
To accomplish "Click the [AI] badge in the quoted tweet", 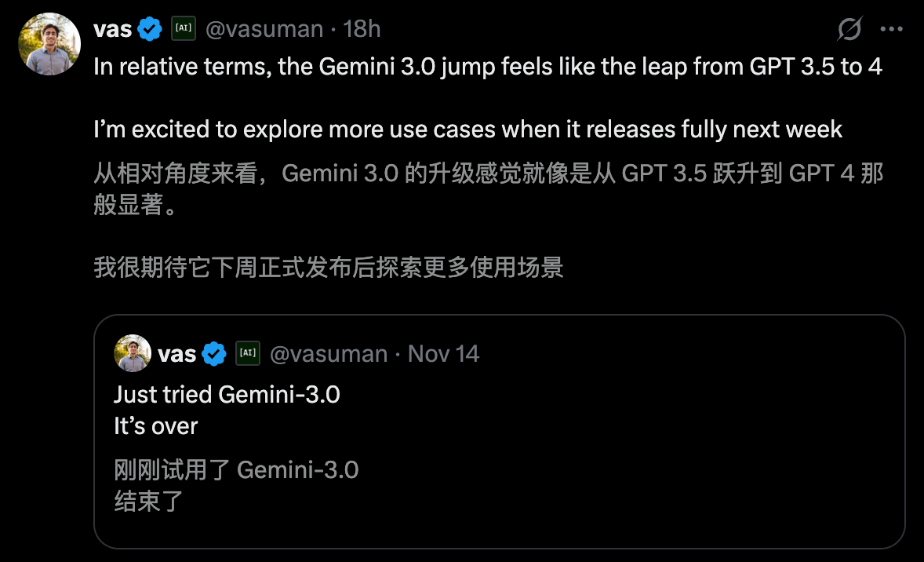I will click(x=248, y=353).
